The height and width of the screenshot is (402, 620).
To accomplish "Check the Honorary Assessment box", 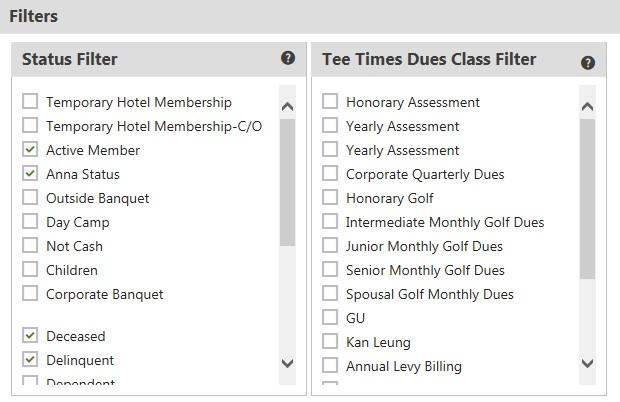I will click(330, 101).
